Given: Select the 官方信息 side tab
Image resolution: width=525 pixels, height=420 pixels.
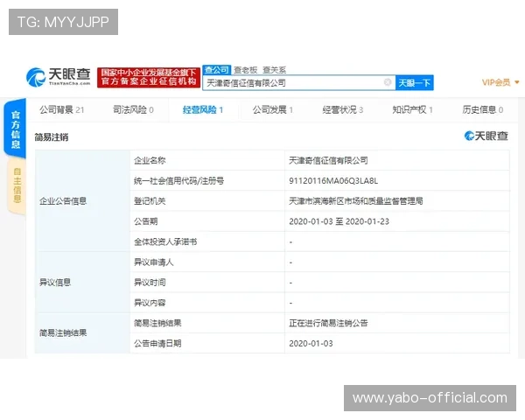Looking at the screenshot, I should tap(16, 129).
